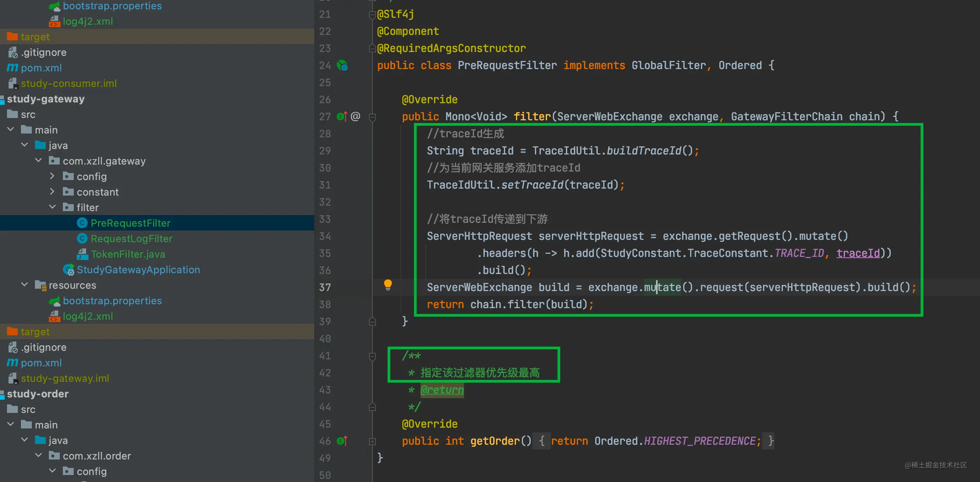Click the study-gateway .gitignore icon
This screenshot has height=482, width=980.
13,347
